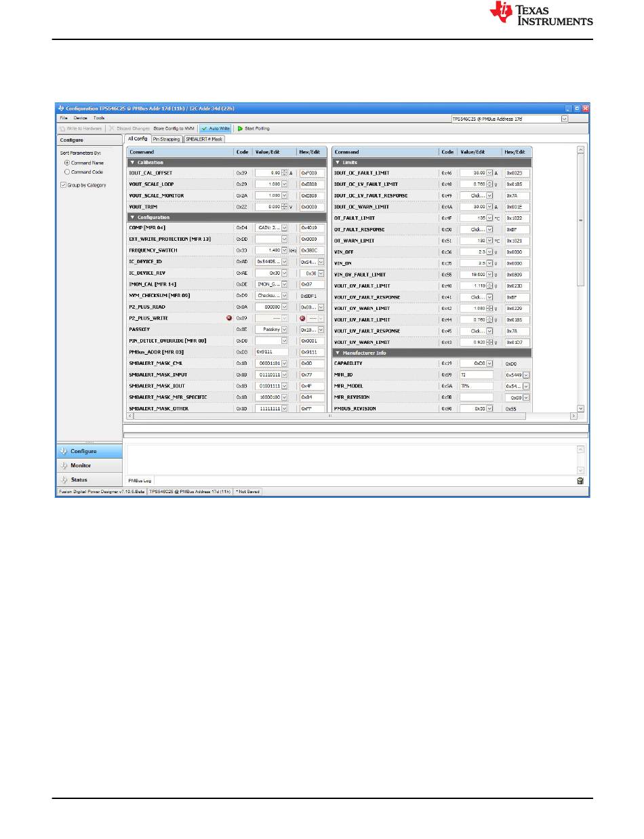Open the IC_DEVICE_ID hex dropdown
Screen dimensions: 644x839
pos(321,262)
